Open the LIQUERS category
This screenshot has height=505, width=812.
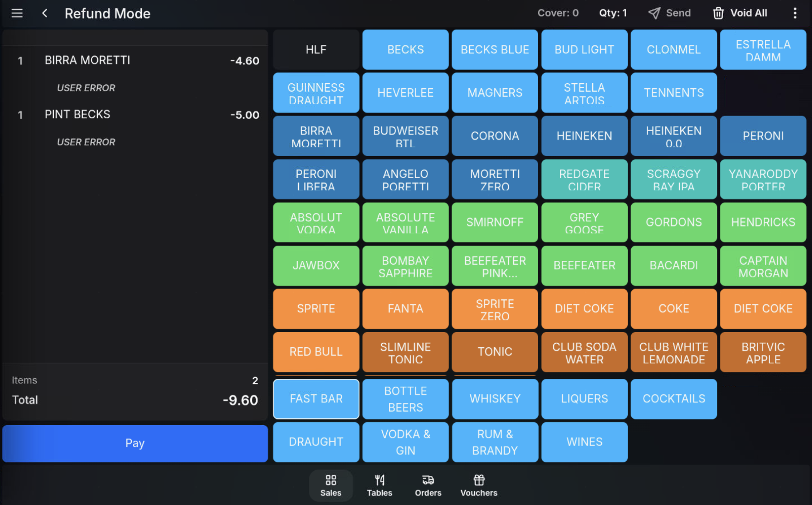click(584, 398)
